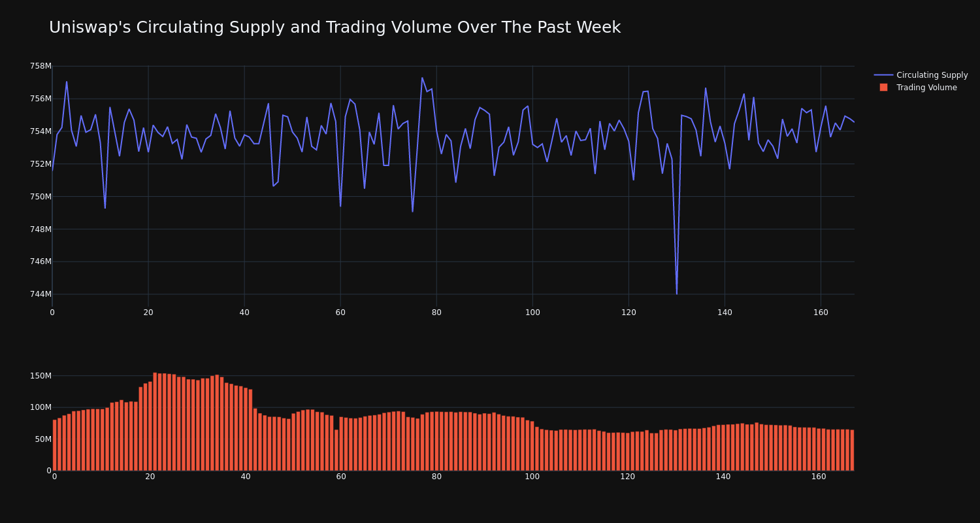Click x-axis tick 100 under supply chart
Viewport: 980px width, 523px height.
[x=532, y=312]
